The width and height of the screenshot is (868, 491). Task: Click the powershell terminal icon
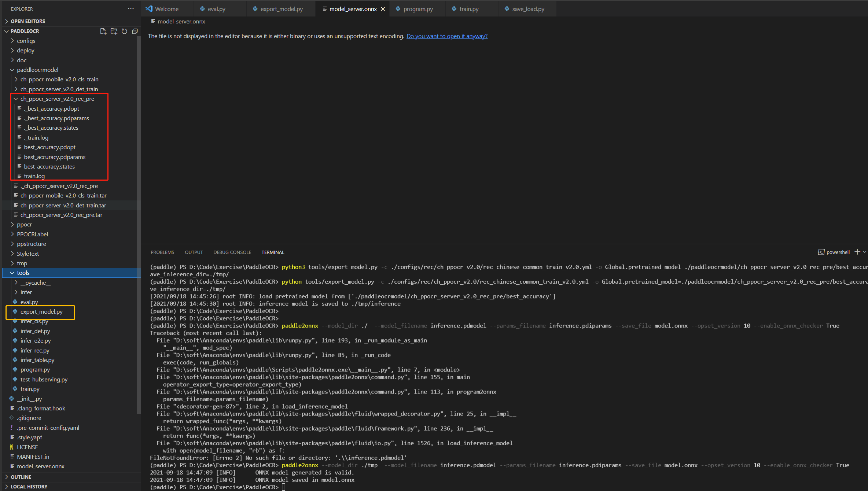(821, 252)
